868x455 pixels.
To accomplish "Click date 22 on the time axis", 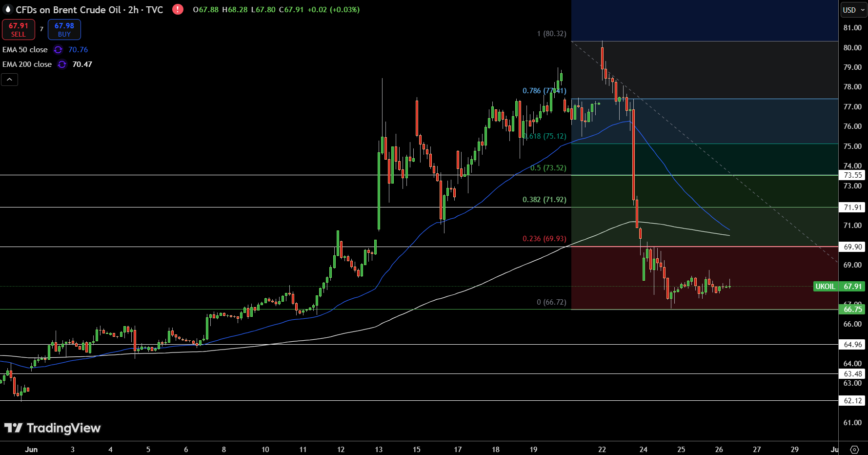I will [x=602, y=450].
